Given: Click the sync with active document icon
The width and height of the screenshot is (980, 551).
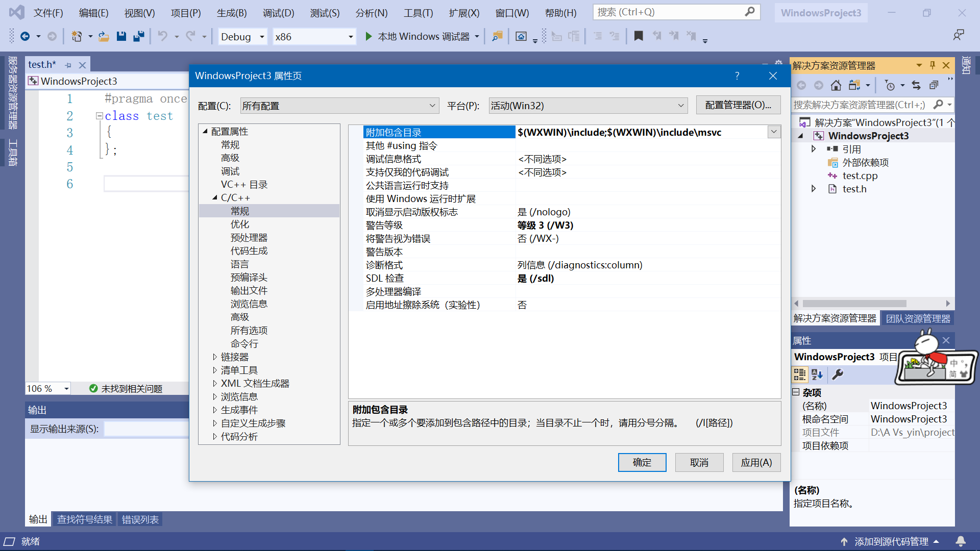Looking at the screenshot, I should (x=916, y=85).
